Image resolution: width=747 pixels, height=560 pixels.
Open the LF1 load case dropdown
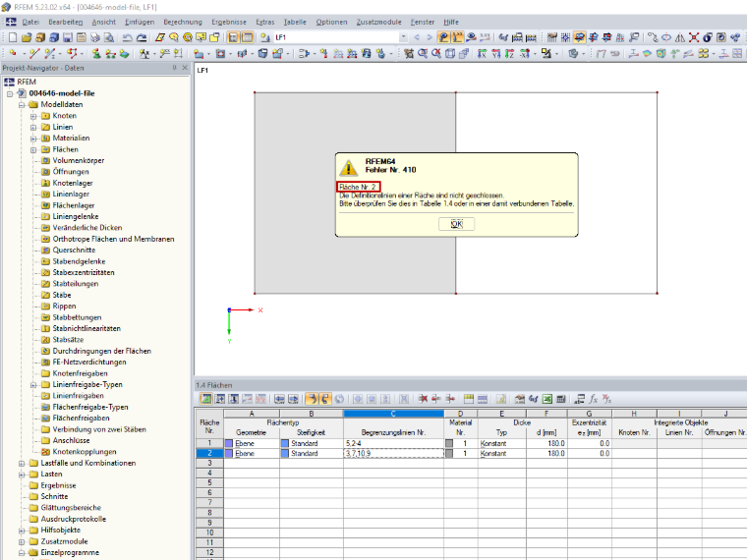(403, 37)
